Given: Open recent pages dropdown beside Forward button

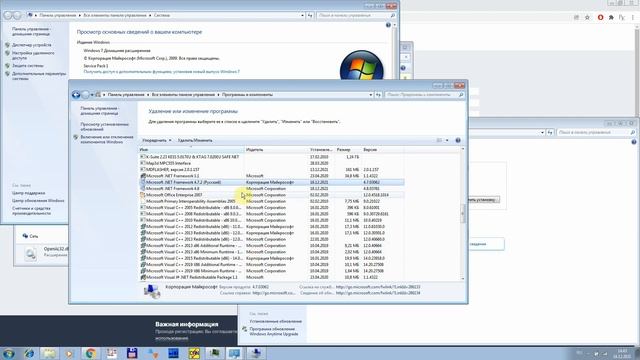Looking at the screenshot, I should tap(92, 95).
